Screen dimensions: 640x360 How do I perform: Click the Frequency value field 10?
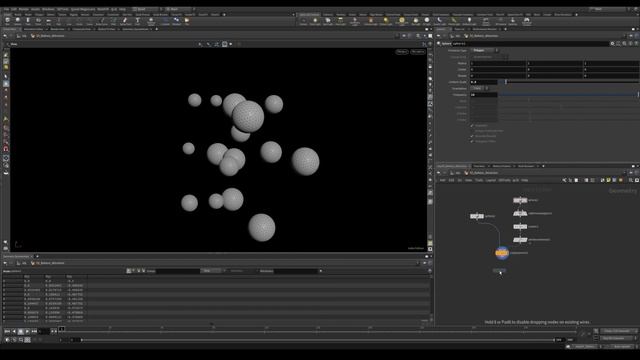pyautogui.click(x=484, y=95)
